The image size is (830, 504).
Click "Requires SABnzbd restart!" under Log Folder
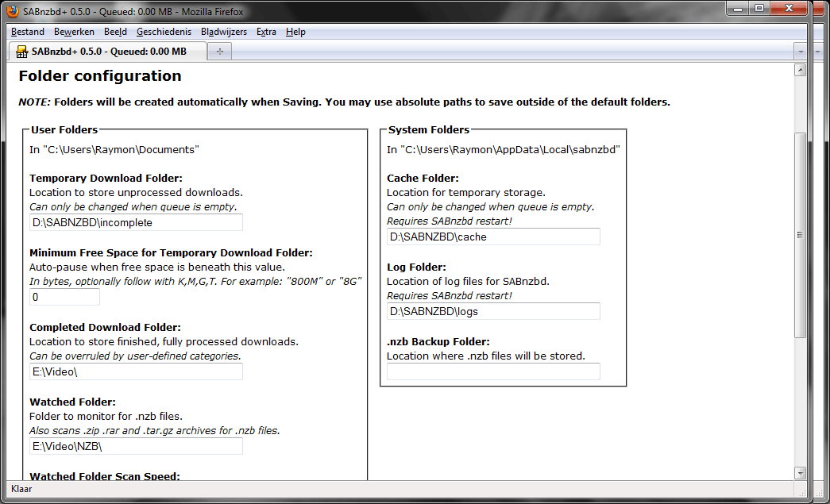450,295
